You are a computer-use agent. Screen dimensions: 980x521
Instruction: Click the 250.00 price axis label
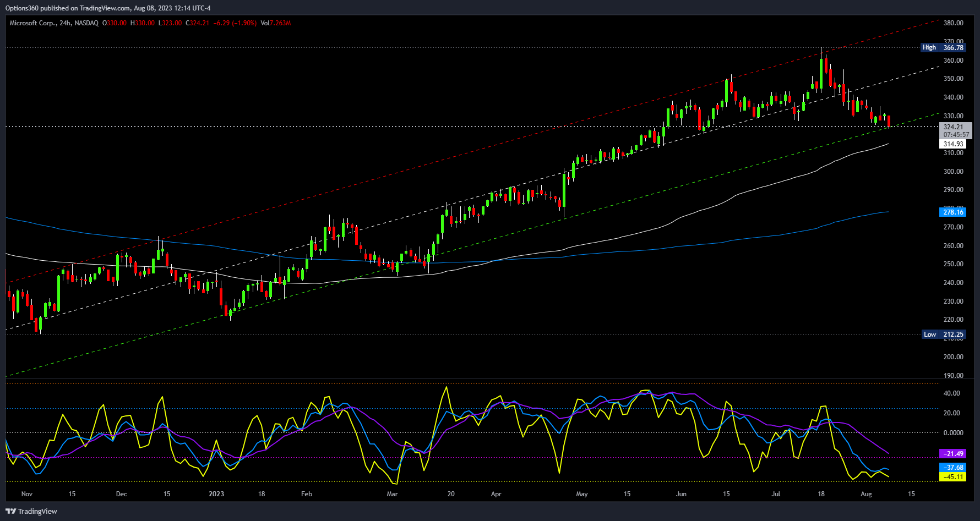(x=954, y=264)
